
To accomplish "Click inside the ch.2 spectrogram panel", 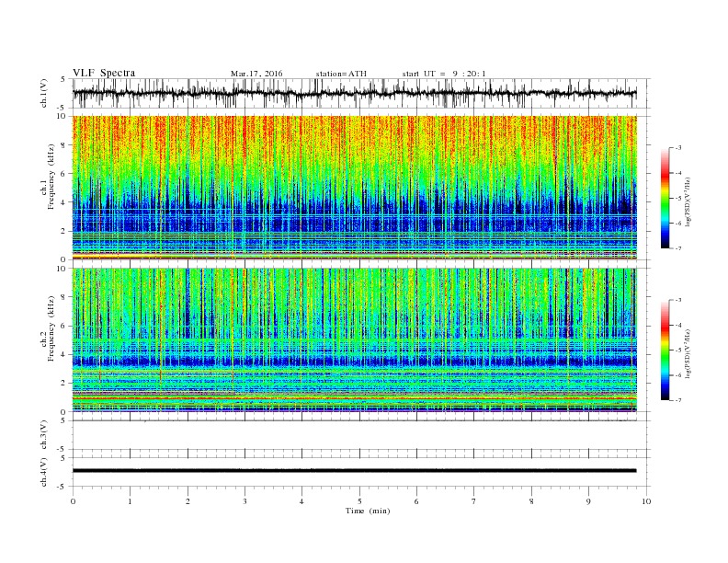I will click(354, 339).
